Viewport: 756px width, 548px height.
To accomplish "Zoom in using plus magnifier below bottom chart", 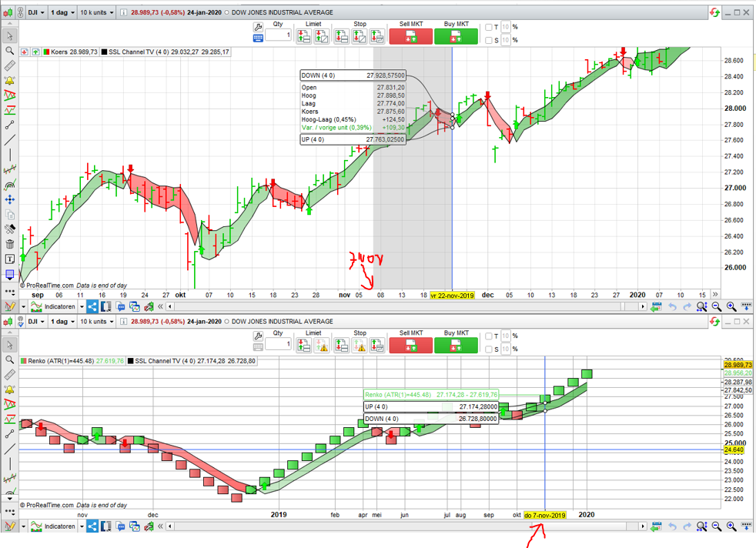I will click(731, 526).
